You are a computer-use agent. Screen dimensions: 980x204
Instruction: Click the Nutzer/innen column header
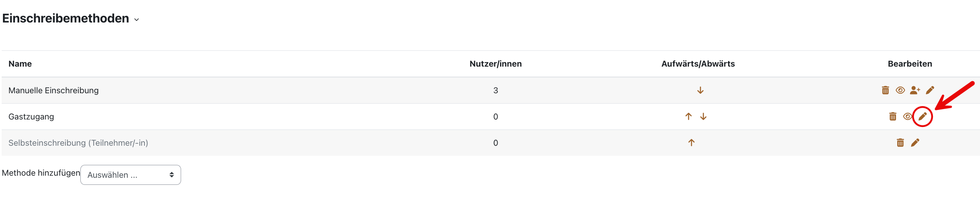495,64
